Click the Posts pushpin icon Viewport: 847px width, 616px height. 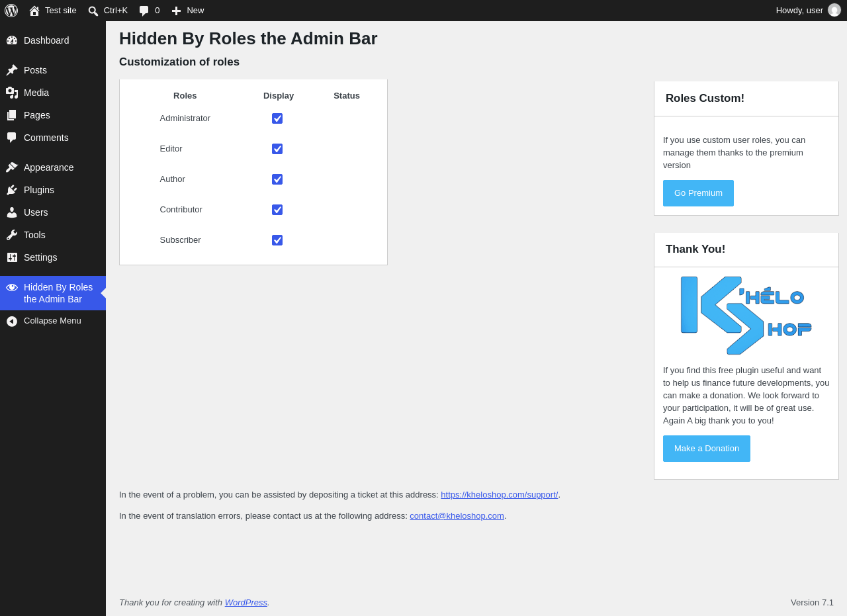[x=12, y=70]
